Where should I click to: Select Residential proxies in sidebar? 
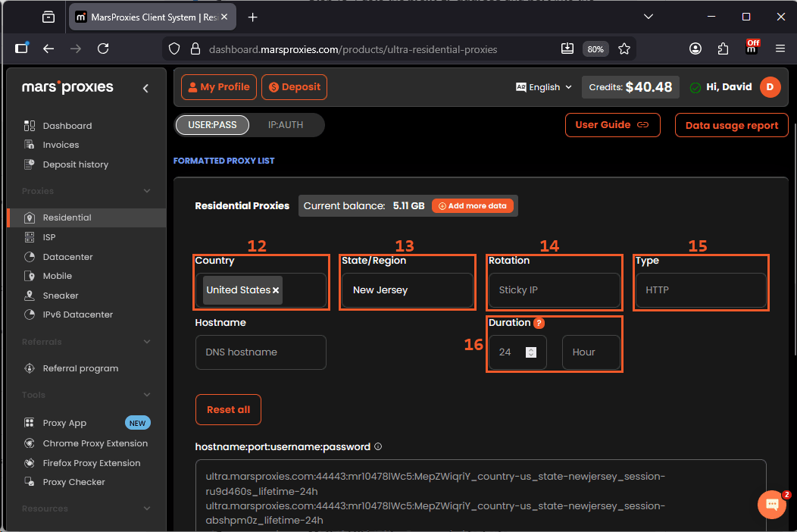pyautogui.click(x=86, y=217)
